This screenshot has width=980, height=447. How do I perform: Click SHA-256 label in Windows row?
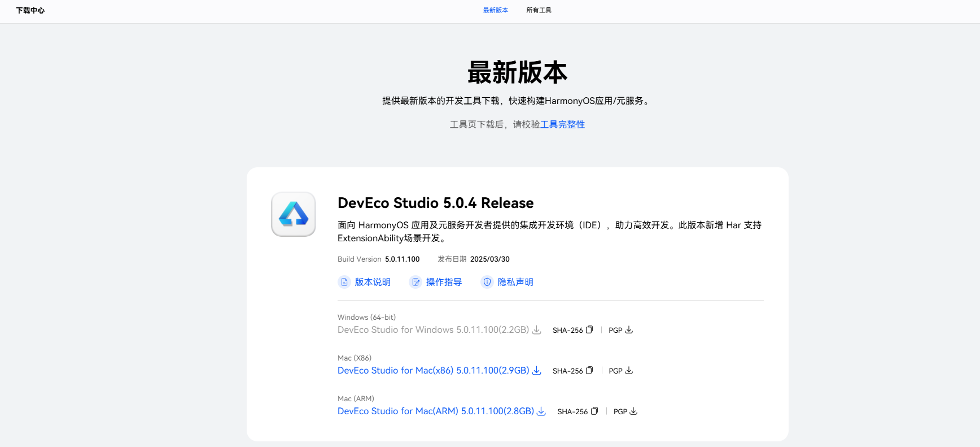click(568, 331)
